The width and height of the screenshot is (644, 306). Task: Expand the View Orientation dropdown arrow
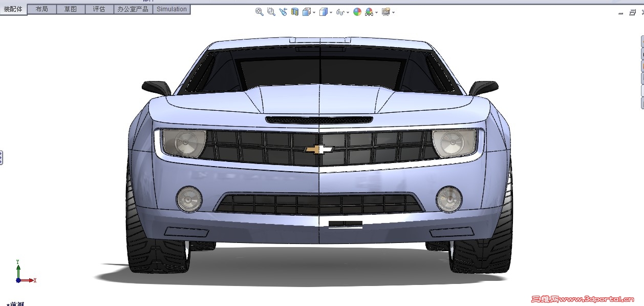[314, 12]
